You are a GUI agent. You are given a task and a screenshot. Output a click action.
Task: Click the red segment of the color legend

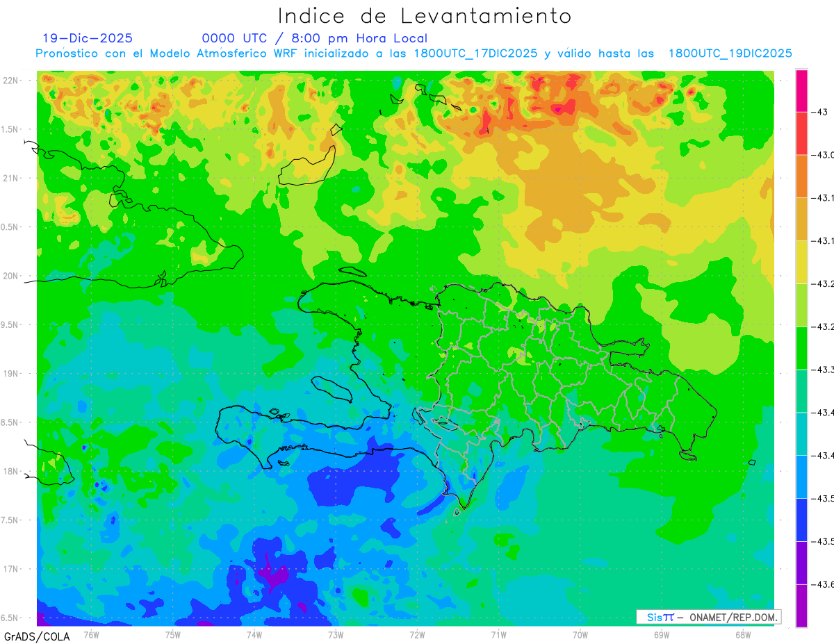click(x=801, y=133)
